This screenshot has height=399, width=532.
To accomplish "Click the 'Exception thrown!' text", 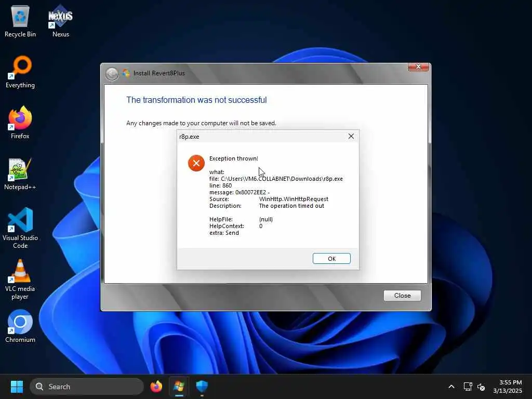I will coord(233,158).
